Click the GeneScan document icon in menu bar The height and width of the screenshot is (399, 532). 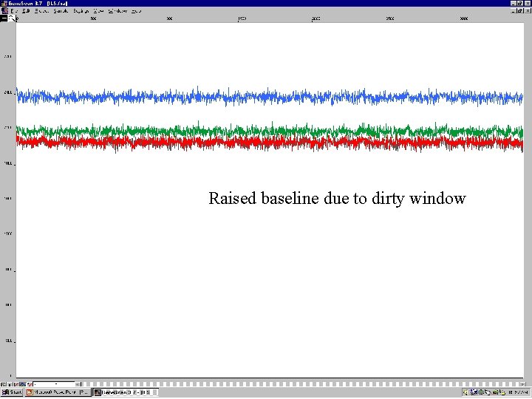pyautogui.click(x=4, y=11)
